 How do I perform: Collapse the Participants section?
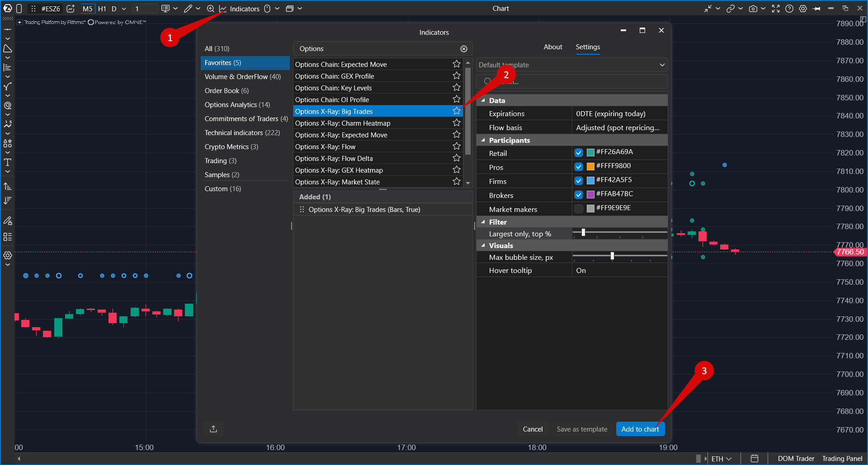[483, 140]
